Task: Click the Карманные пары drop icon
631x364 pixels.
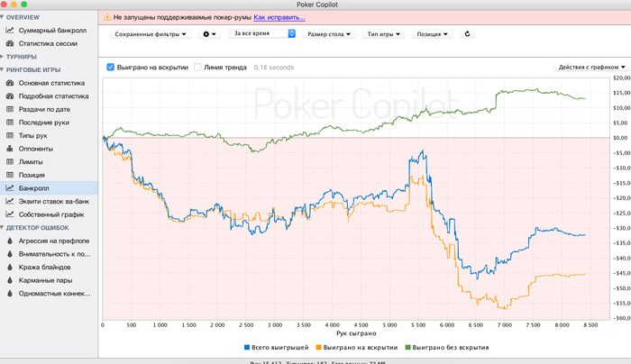Action: click(10, 280)
